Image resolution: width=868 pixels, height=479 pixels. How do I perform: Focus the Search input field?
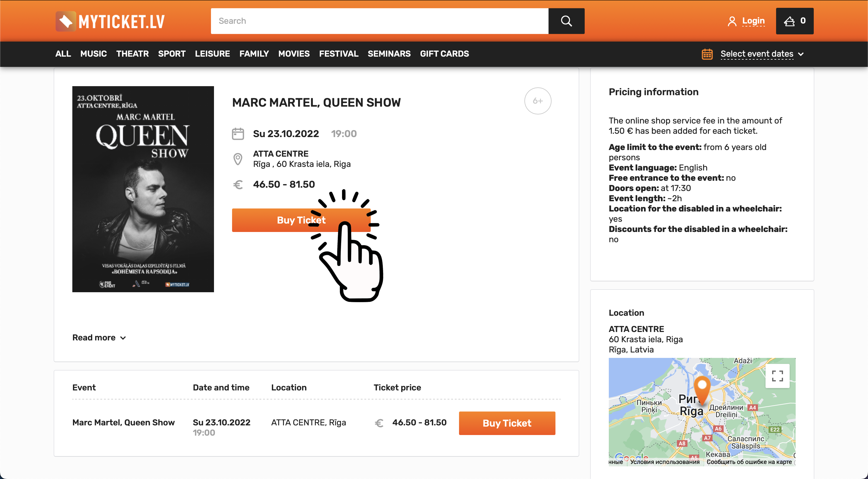[x=379, y=21]
